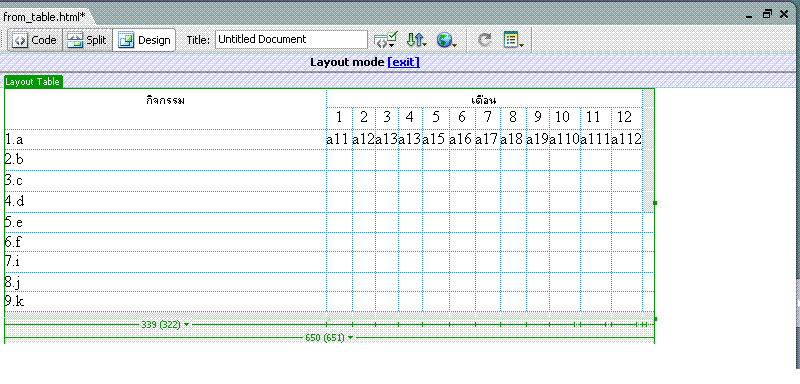This screenshot has width=800, height=384.
Task: Click month header cell 2
Action: pos(364,118)
